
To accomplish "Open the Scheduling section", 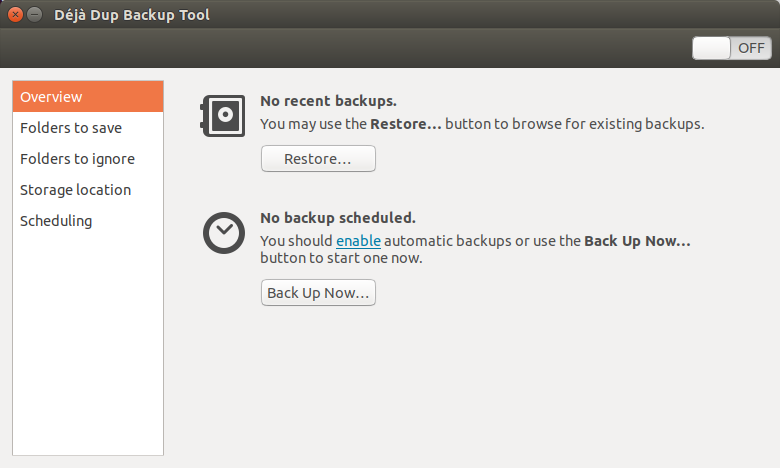I will click(88, 221).
